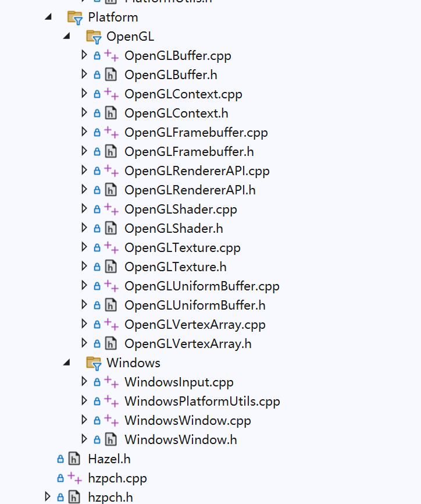Click the C++ icon of OpenGLTexture.cpp

coord(112,247)
